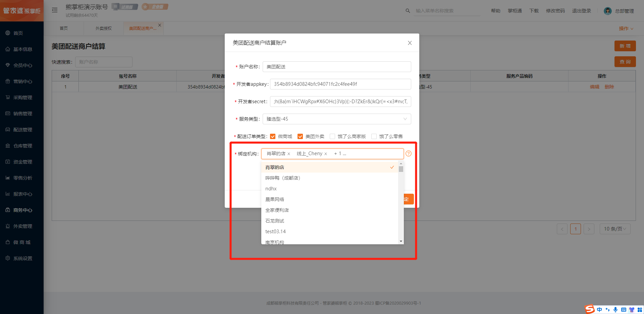Switch to the 外卖授权 tab

pyautogui.click(x=104, y=28)
